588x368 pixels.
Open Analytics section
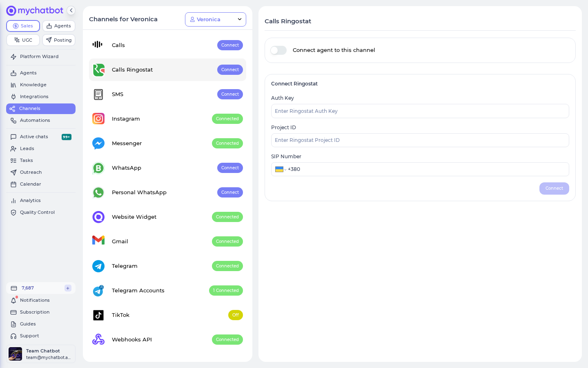tap(41, 200)
